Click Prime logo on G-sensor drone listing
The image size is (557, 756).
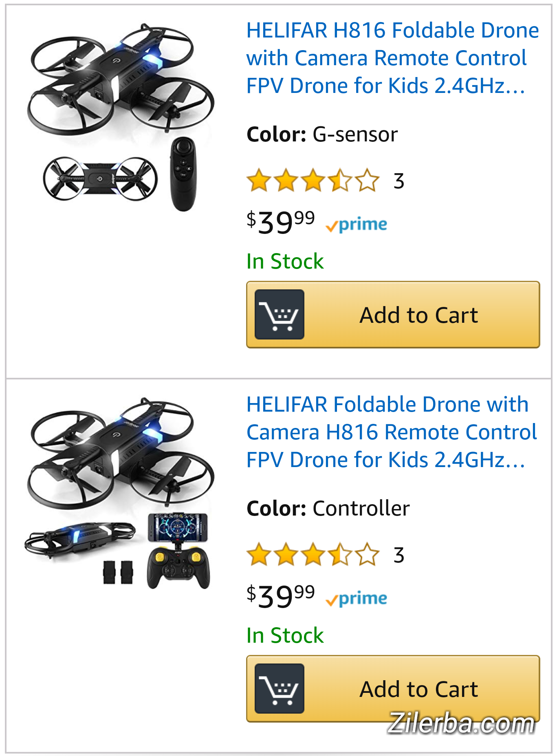click(357, 225)
